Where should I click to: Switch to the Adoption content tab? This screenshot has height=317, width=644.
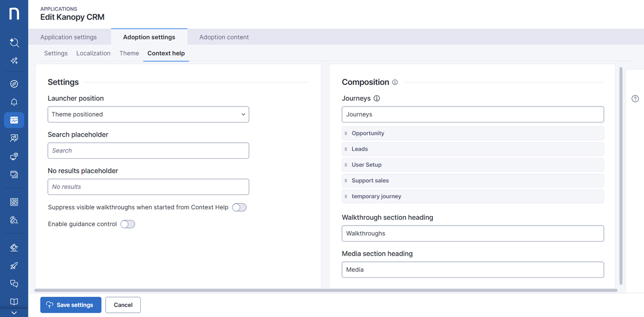[224, 37]
